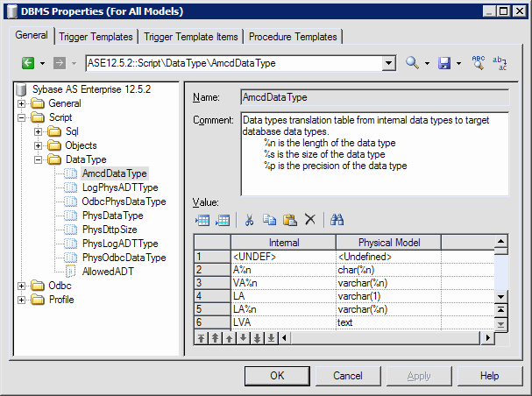Select row 1 header in the Value grid
This screenshot has width=532, height=396.
212,257
